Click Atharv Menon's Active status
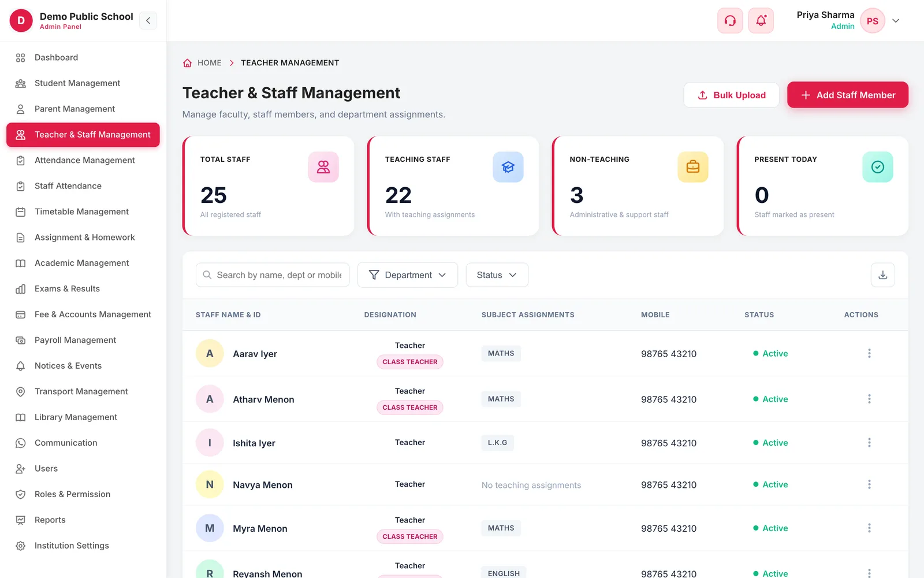The image size is (924, 578). (770, 399)
